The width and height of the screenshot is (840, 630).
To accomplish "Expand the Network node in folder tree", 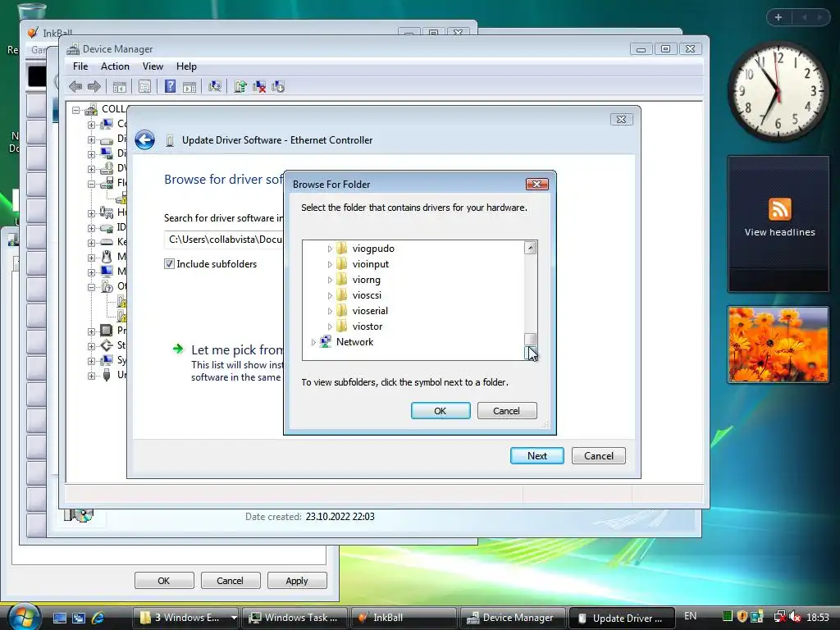I will 314,342.
